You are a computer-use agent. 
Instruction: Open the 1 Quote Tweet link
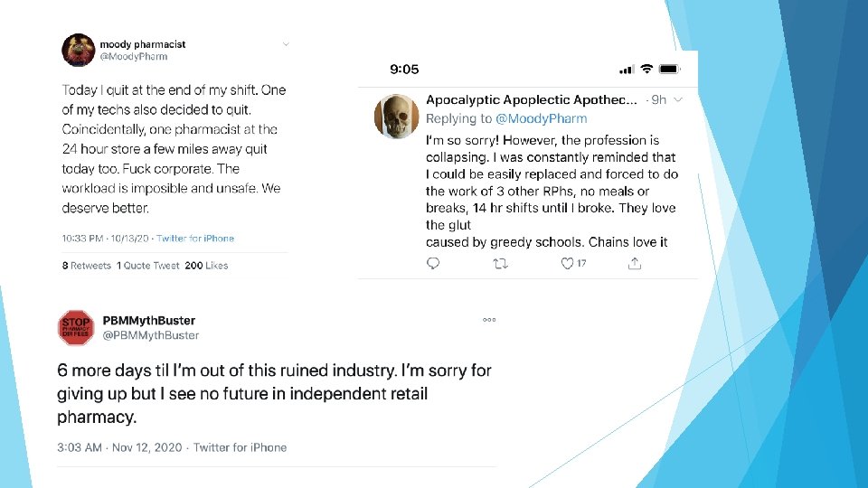(x=148, y=266)
